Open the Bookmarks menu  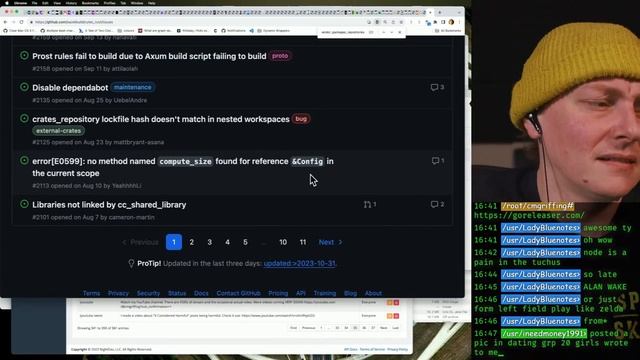(x=90, y=3)
